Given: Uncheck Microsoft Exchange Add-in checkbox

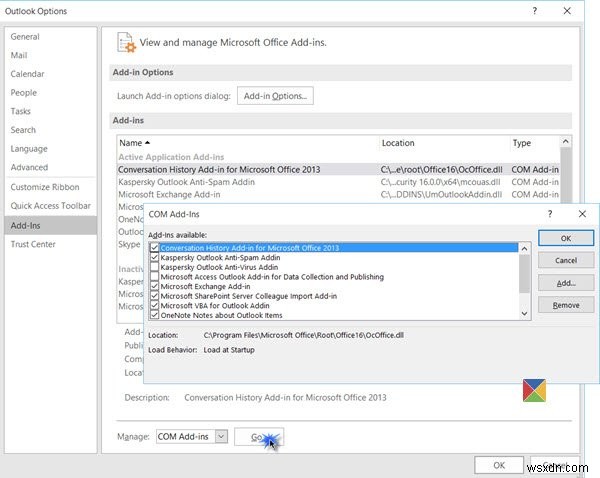Looking at the screenshot, I should pos(154,286).
